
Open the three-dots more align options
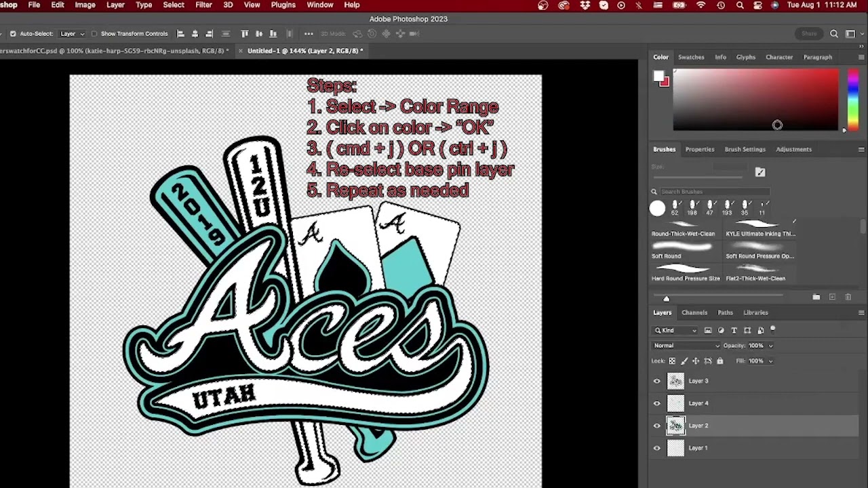(x=309, y=33)
